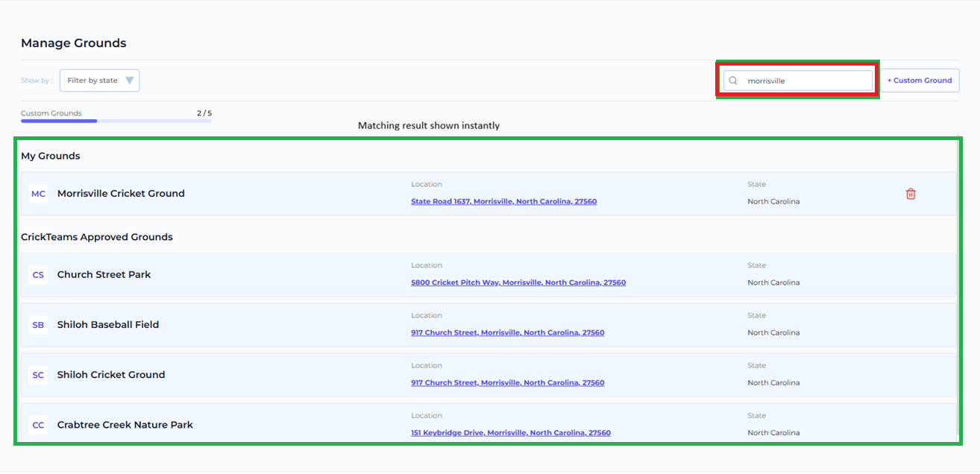Click the SC badge of Shiloh Cricket Ground
This screenshot has width=980, height=474.
[x=38, y=375]
